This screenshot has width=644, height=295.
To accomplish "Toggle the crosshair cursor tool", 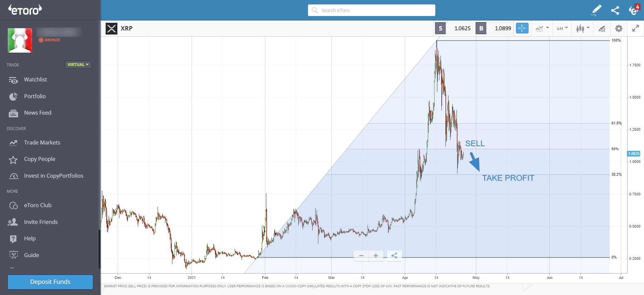I will [522, 28].
